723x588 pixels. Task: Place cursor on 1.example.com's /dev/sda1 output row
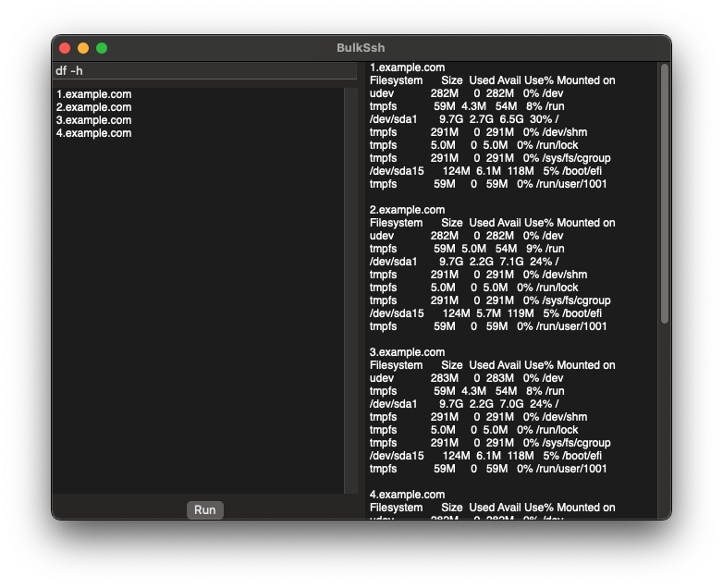click(462, 119)
